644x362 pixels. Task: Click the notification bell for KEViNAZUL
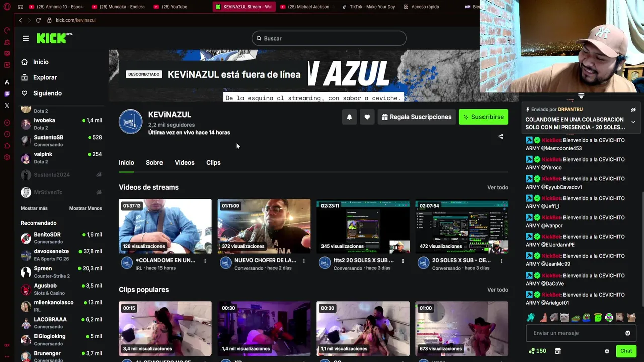pos(349,117)
